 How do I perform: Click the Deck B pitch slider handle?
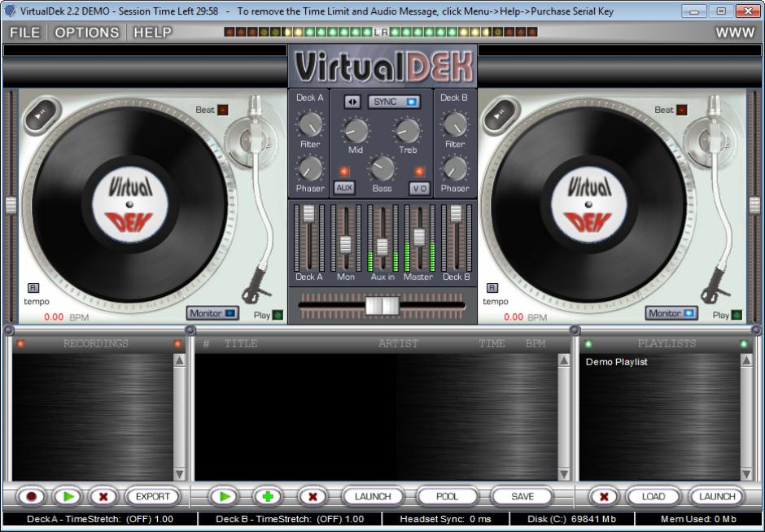click(754, 205)
